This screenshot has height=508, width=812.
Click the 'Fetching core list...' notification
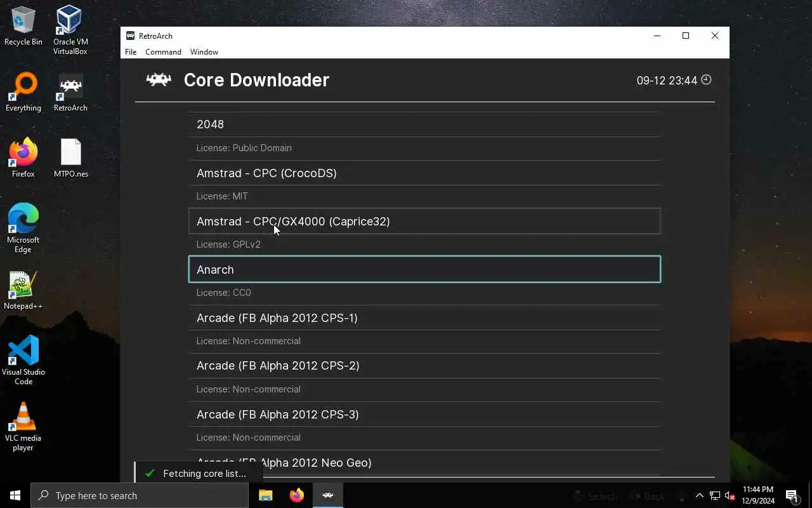199,474
